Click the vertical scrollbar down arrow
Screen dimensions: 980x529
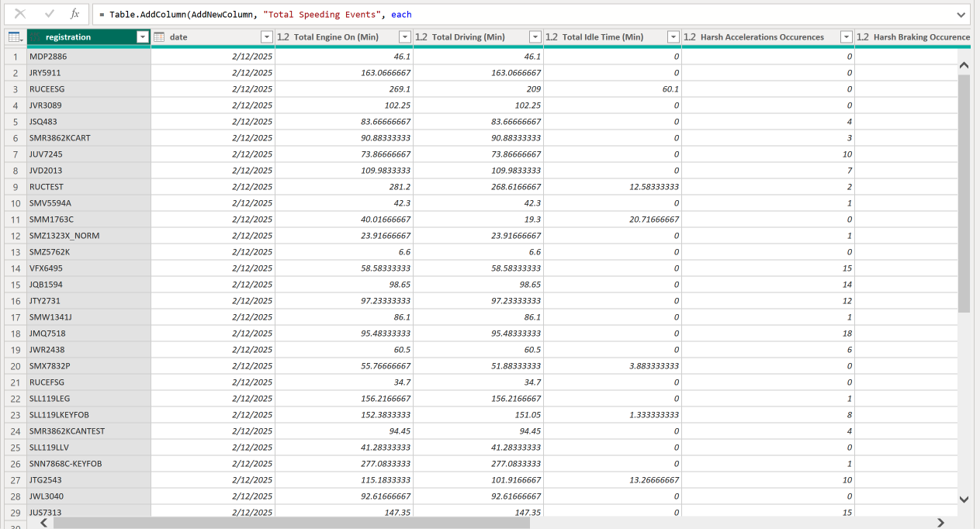pyautogui.click(x=964, y=499)
